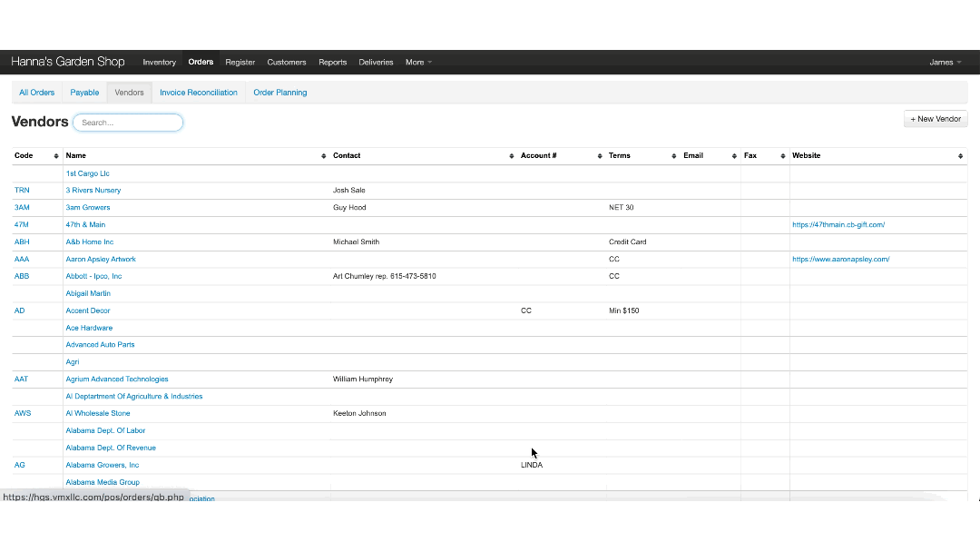This screenshot has width=980, height=552.
Task: Expand the James user menu
Action: tap(945, 63)
